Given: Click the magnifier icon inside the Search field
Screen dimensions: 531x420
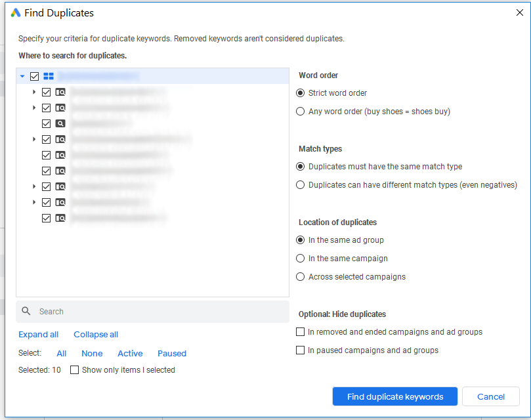Looking at the screenshot, I should pos(26,311).
